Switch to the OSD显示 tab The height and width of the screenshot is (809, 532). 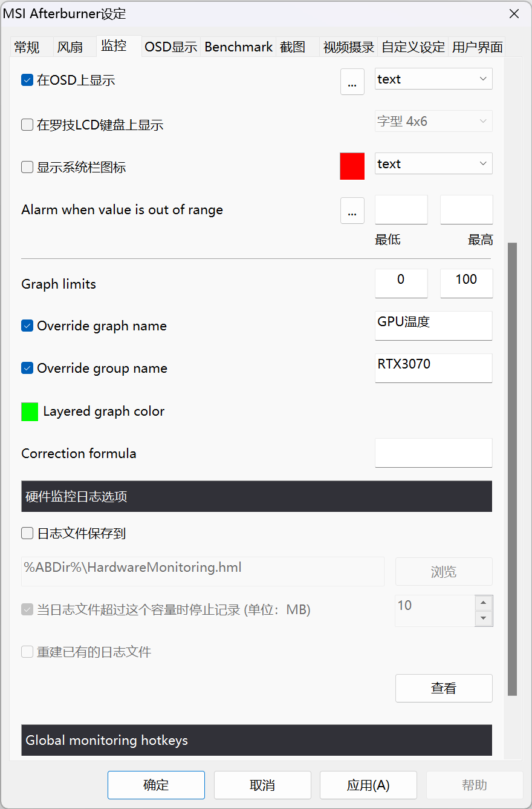click(171, 47)
